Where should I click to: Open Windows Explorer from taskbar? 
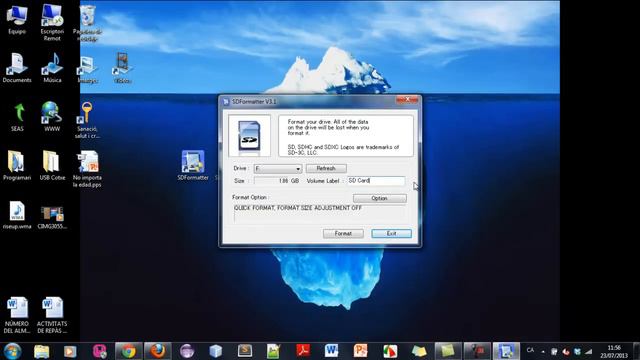click(x=42, y=351)
